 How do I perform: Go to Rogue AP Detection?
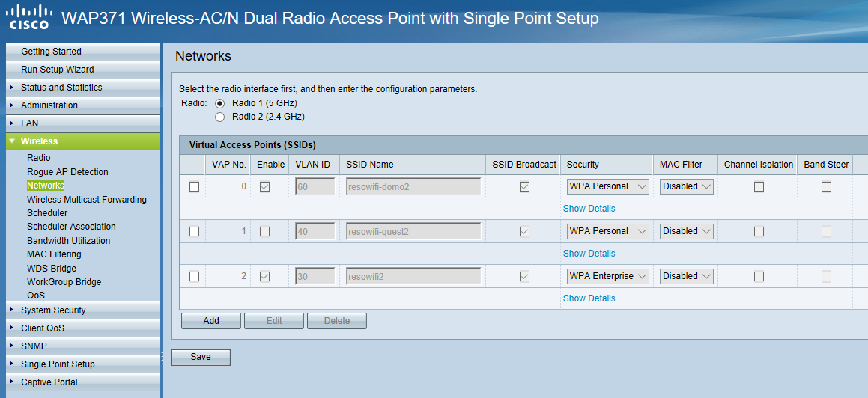(x=67, y=172)
